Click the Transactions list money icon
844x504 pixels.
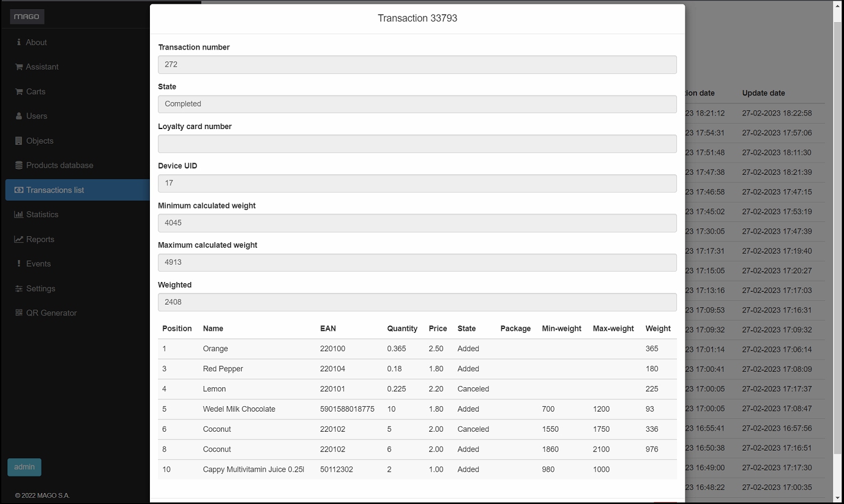(19, 190)
